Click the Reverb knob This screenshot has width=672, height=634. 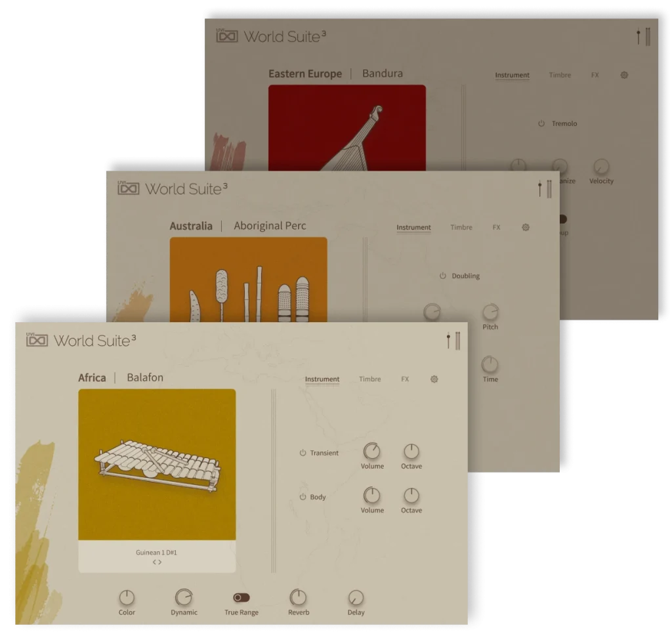[299, 597]
